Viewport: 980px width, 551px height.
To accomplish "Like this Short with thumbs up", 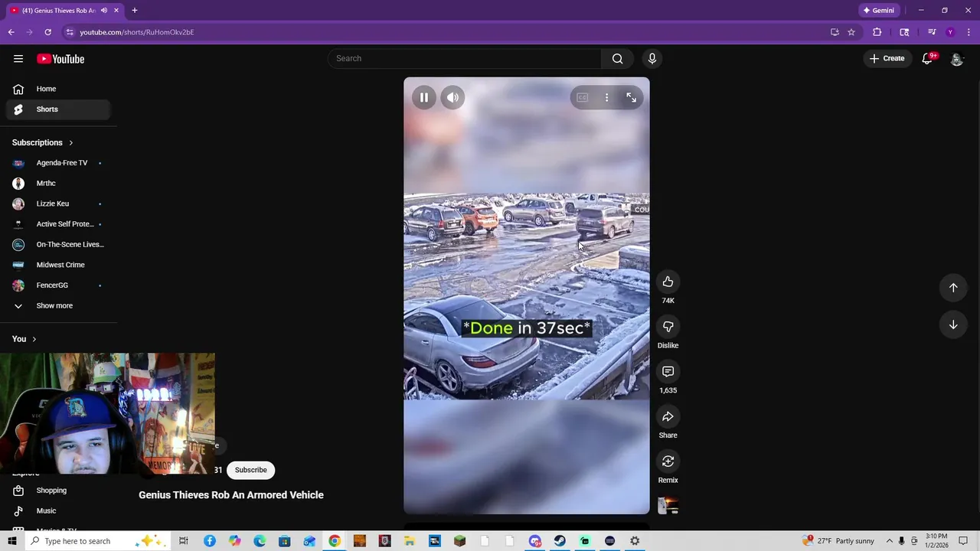I will click(668, 282).
